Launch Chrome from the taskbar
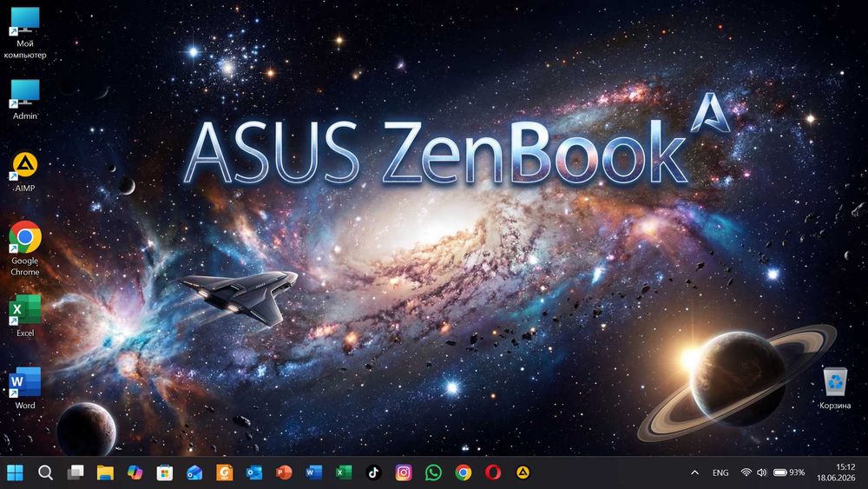The width and height of the screenshot is (868, 489). point(464,472)
